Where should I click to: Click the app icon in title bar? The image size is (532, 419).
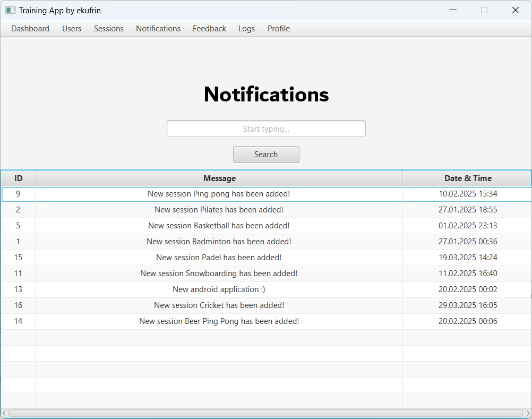point(10,10)
